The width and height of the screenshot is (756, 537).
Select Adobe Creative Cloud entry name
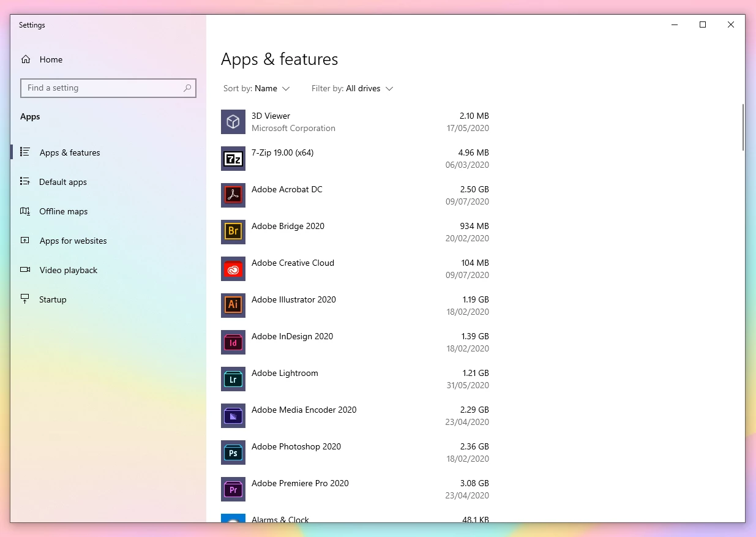point(293,263)
